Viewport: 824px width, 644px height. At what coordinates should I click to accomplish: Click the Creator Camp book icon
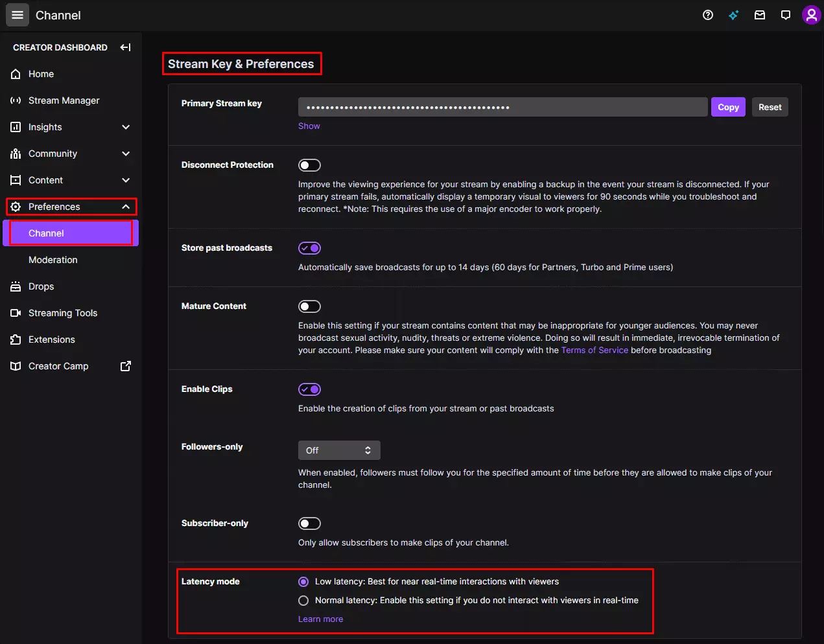16,366
